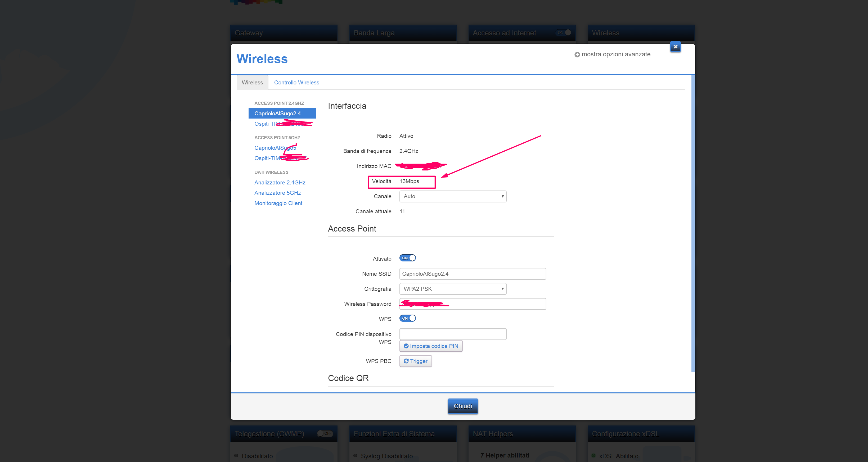This screenshot has height=462, width=868.
Task: Open Configurazione xDSL card in background
Action: click(641, 434)
